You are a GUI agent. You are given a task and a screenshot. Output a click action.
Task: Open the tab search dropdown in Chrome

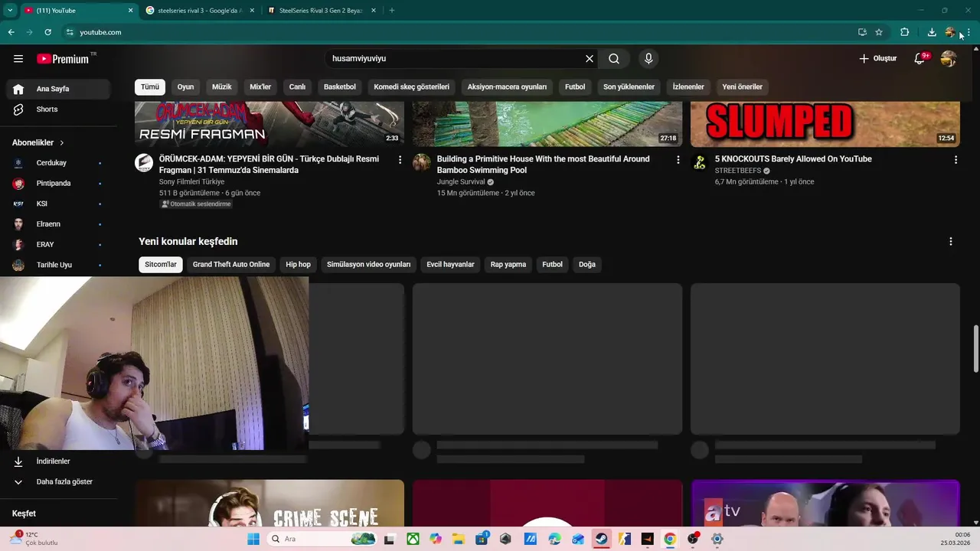(x=10, y=10)
